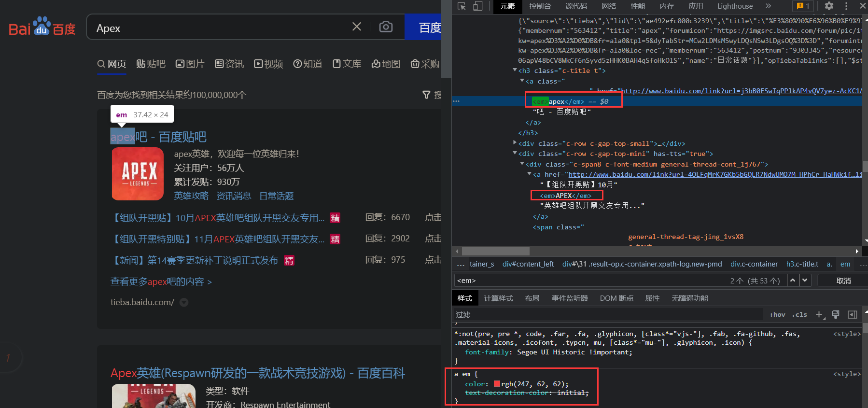Screen dimensions: 868x408
Task: Open the 采购 search tab
Action: tap(425, 64)
